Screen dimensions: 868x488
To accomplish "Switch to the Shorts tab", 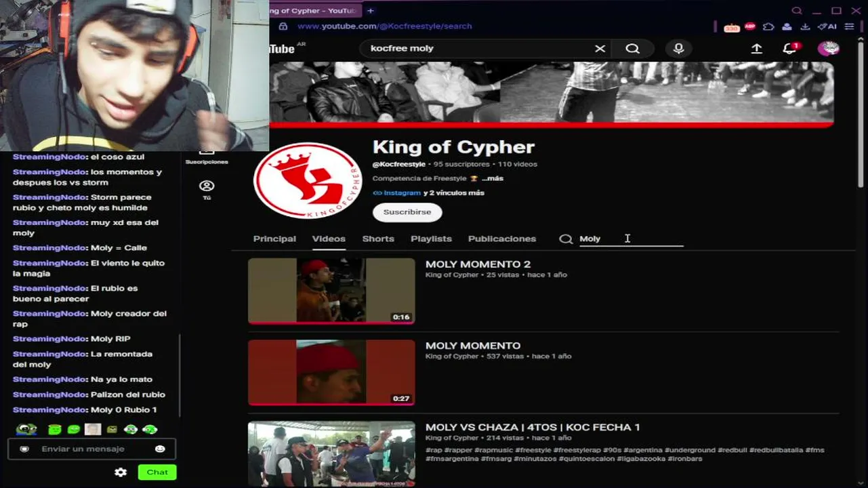I will pyautogui.click(x=378, y=239).
